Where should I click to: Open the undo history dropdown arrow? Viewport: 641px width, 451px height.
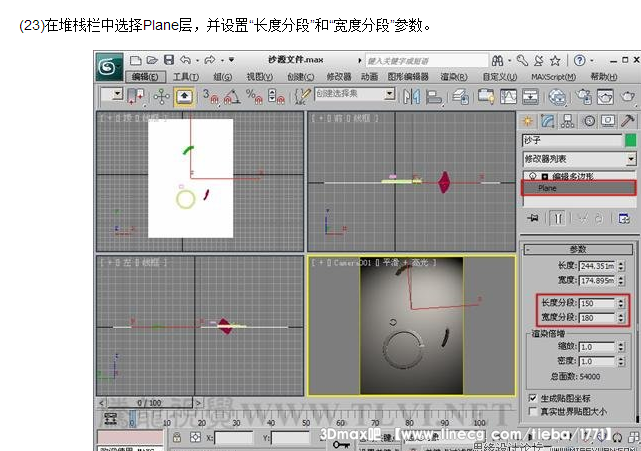197,61
